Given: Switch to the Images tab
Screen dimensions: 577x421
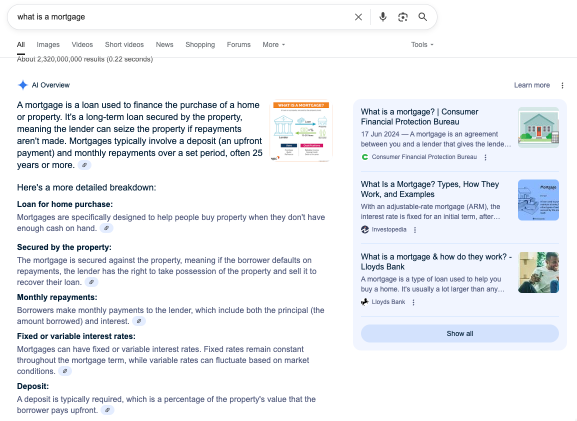Looking at the screenshot, I should (x=48, y=45).
